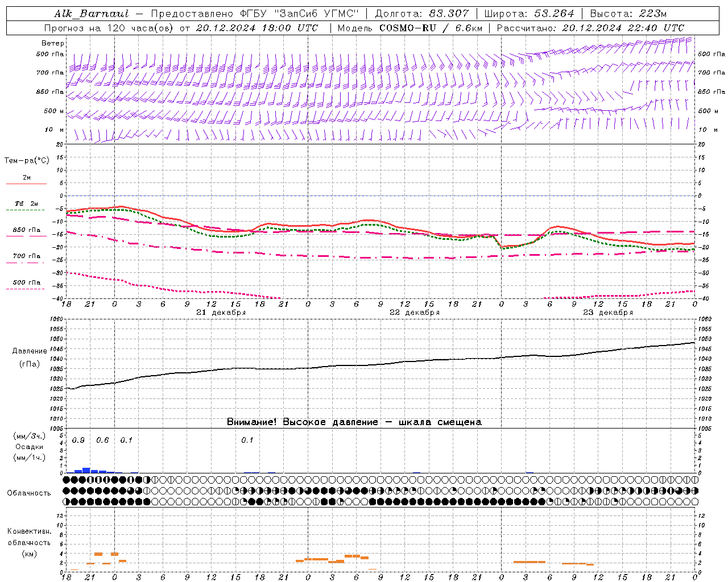Select the 0.6 precipitation amount

102,440
